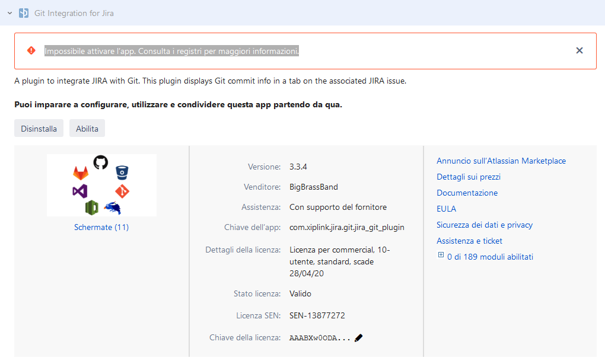Viewport: 605px width, 364px height.
Task: Click version value 3.3.4
Action: 298,167
